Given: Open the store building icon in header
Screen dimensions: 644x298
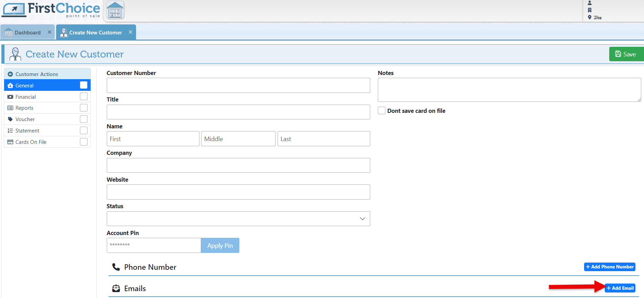Looking at the screenshot, I should click(115, 10).
